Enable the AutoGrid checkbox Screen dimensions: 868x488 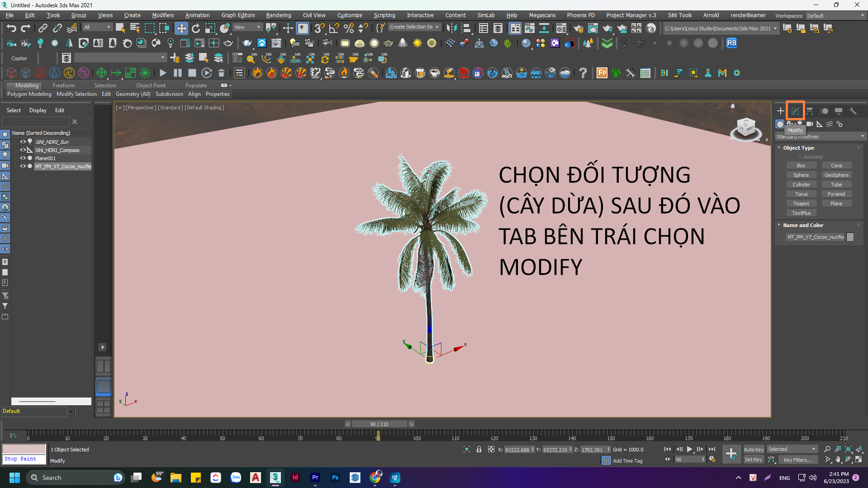[x=800, y=157]
